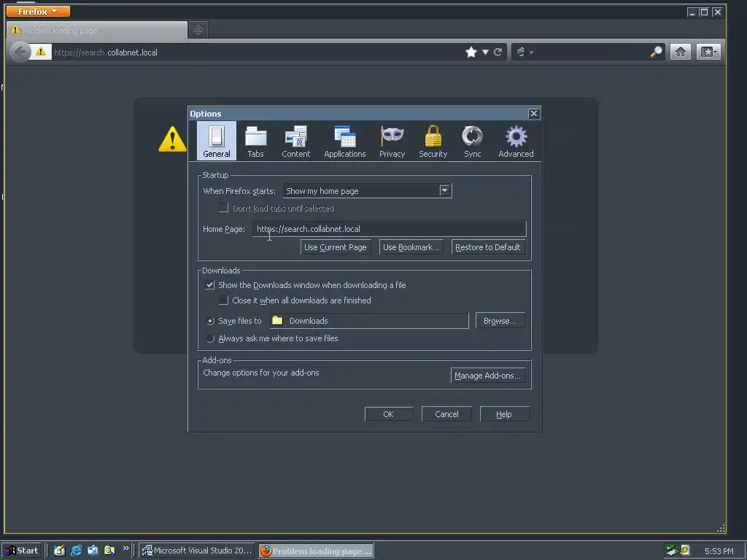Close the Options dialog with X
The image size is (747, 560).
click(533, 113)
